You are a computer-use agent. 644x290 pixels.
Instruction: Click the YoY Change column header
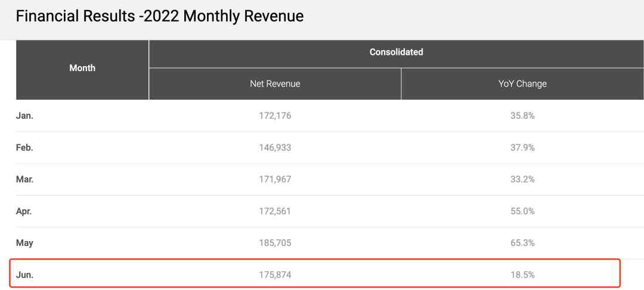point(522,84)
